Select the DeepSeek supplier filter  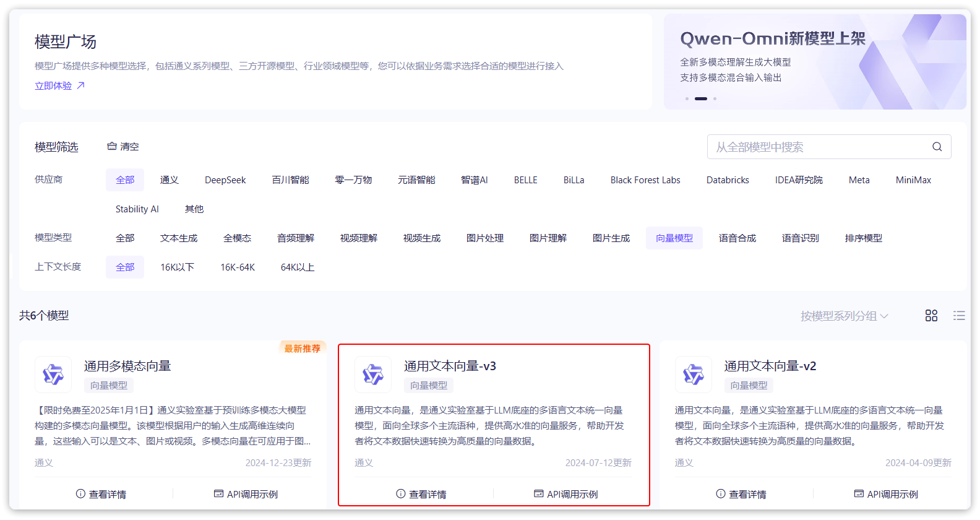[225, 180]
